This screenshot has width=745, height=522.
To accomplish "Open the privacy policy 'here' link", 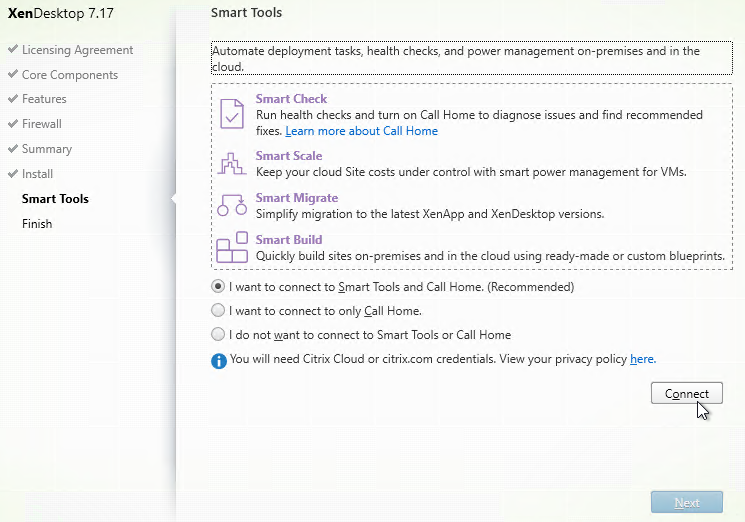I will 643,359.
